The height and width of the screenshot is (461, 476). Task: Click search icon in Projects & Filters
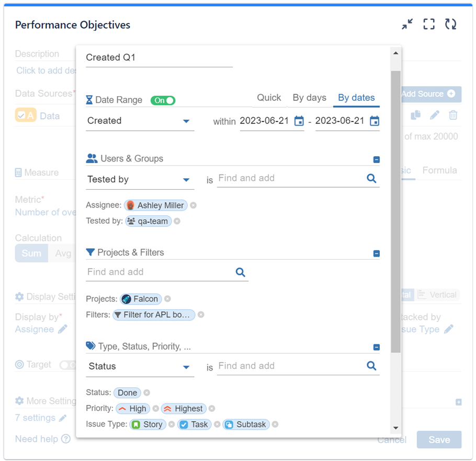click(x=240, y=272)
